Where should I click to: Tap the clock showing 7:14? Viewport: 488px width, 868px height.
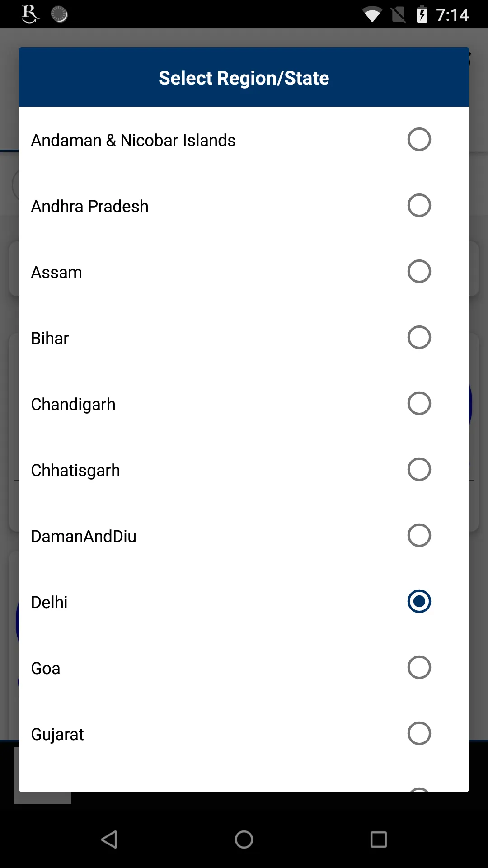[452, 14]
